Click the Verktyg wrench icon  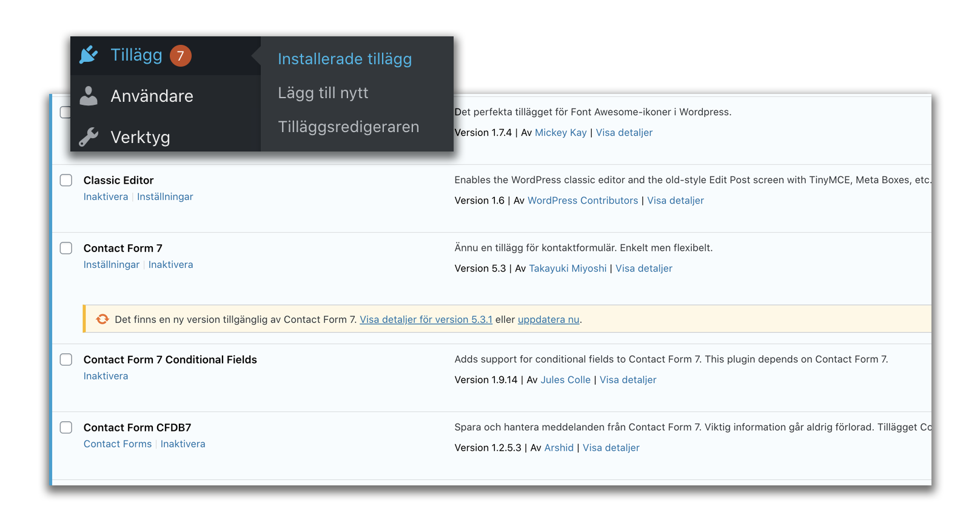(x=89, y=137)
